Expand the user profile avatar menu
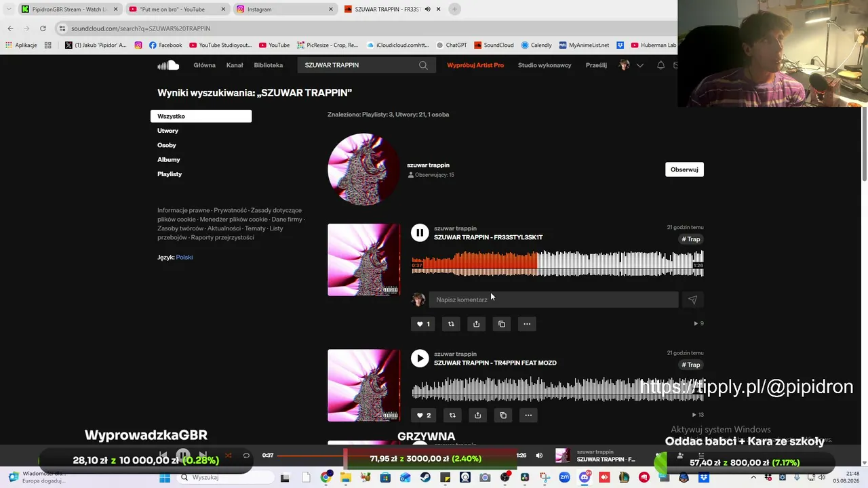Image resolution: width=868 pixels, height=488 pixels. 631,65
